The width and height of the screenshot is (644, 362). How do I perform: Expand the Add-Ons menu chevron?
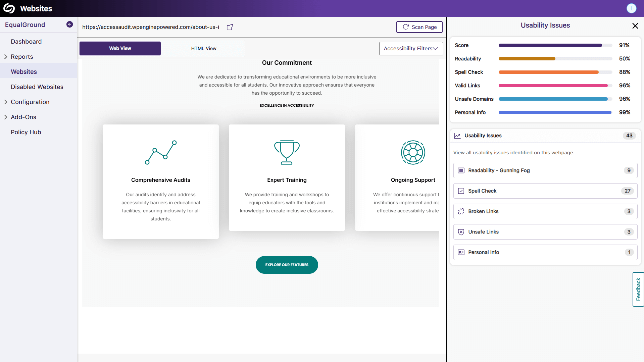(x=6, y=117)
